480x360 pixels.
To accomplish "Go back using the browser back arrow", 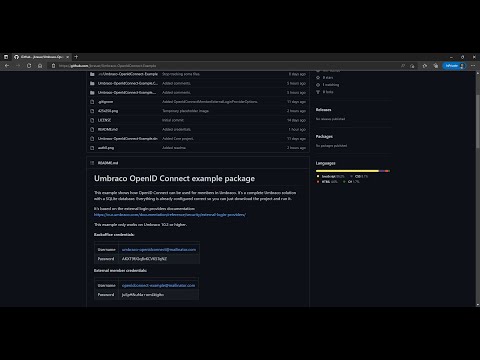I will point(7,66).
